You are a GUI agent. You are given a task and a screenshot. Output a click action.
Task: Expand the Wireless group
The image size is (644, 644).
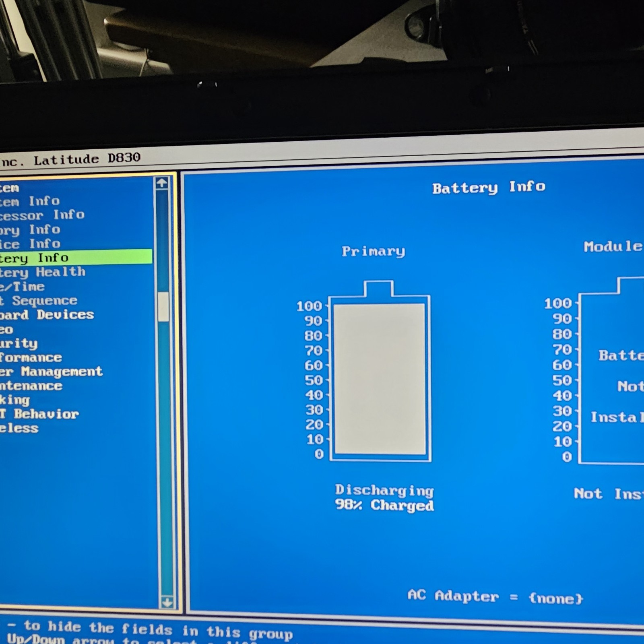[x=19, y=428]
